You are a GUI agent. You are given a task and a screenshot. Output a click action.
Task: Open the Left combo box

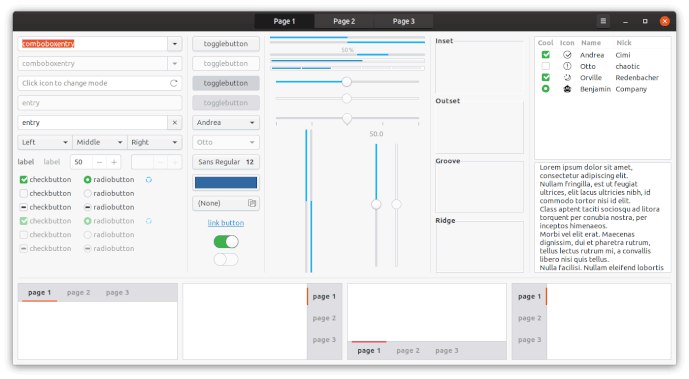tap(45, 142)
